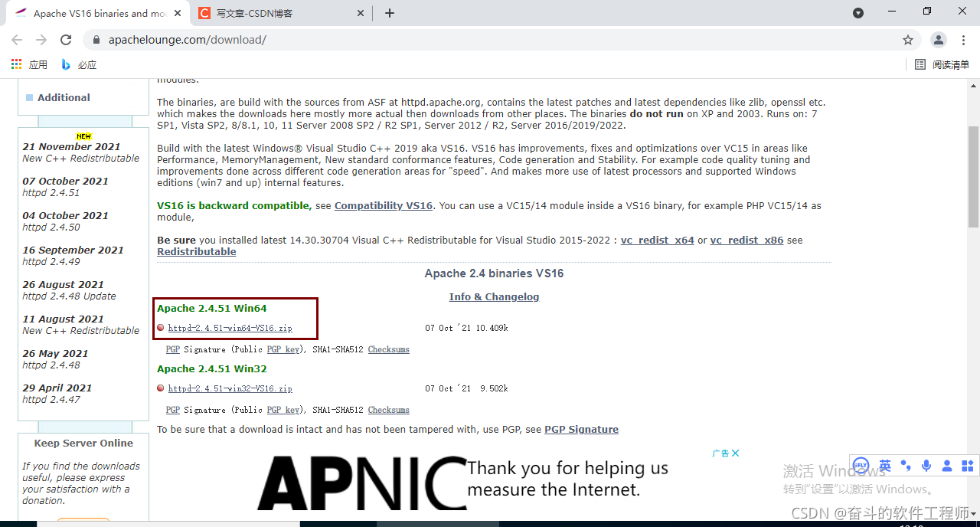
Task: Close the ad with the X icon
Action: tap(735, 453)
